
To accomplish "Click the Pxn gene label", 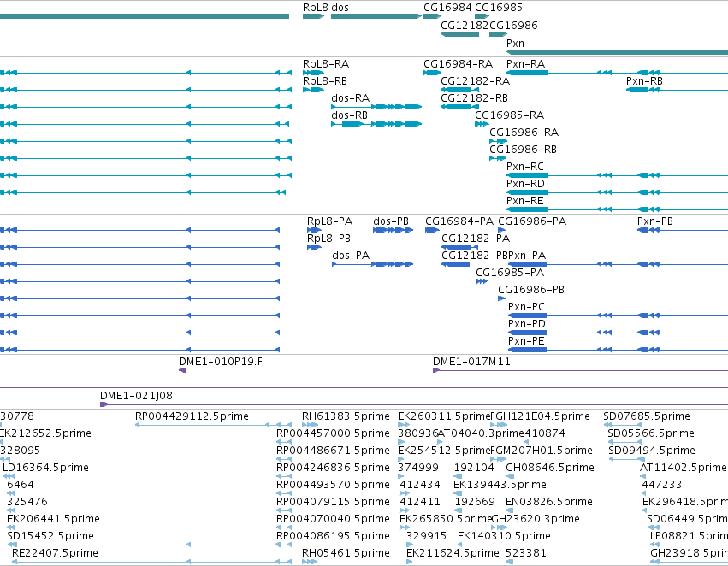I will pyautogui.click(x=515, y=43).
